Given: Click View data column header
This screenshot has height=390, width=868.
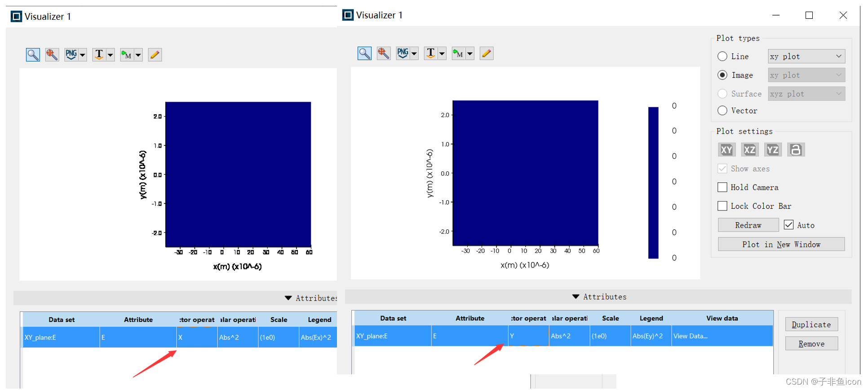Looking at the screenshot, I should [x=722, y=318].
